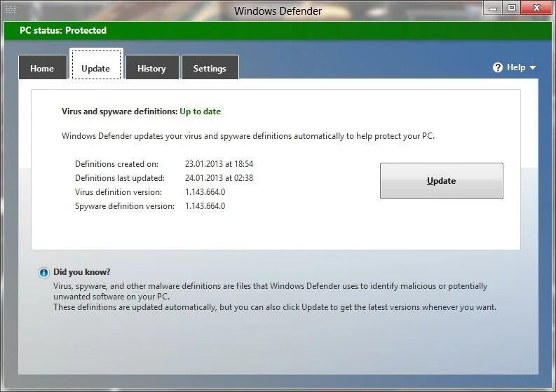The width and height of the screenshot is (556, 392).
Task: Click the line 'unwanted software on your PC.'
Action: coord(111,297)
